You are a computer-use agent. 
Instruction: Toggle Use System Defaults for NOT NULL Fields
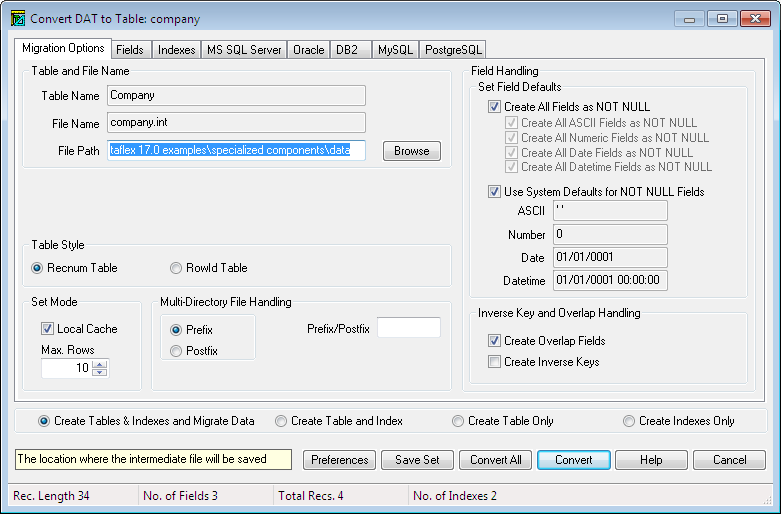[x=494, y=192]
